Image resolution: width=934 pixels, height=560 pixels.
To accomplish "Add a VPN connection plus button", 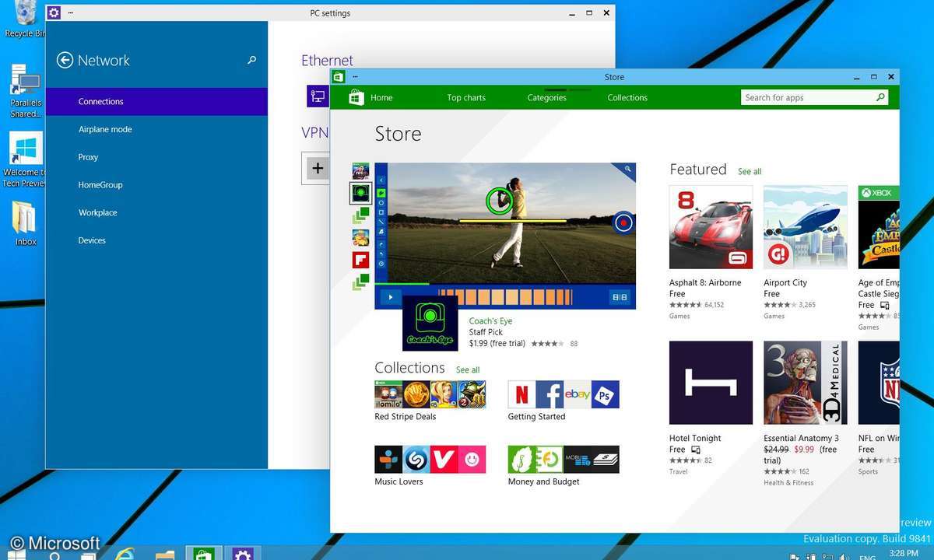I will pos(318,168).
